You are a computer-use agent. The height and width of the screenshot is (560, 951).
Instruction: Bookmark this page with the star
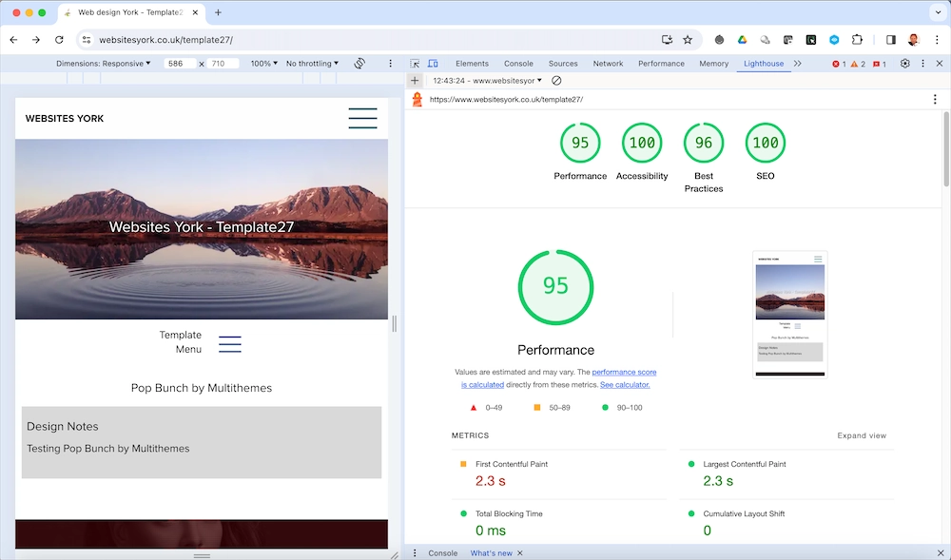[x=688, y=40]
